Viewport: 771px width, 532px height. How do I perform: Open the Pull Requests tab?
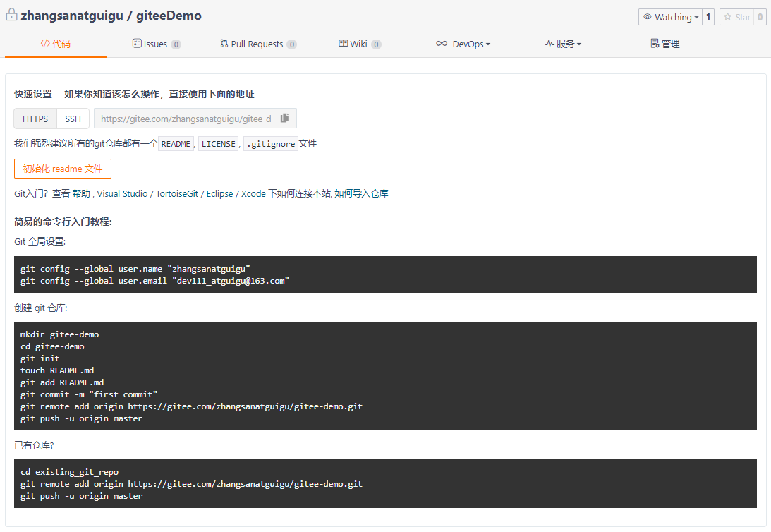[258, 44]
